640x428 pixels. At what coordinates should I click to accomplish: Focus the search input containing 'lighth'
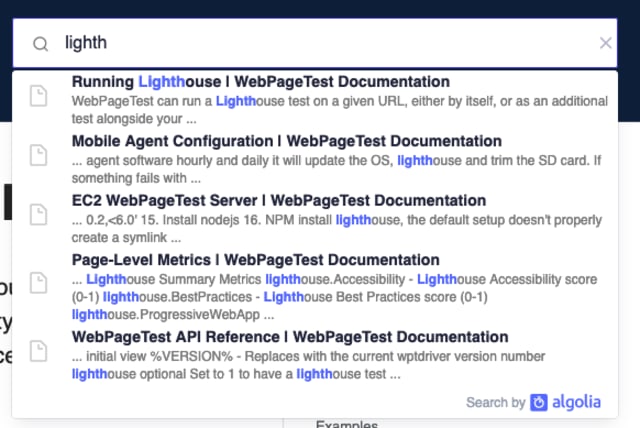click(x=315, y=43)
